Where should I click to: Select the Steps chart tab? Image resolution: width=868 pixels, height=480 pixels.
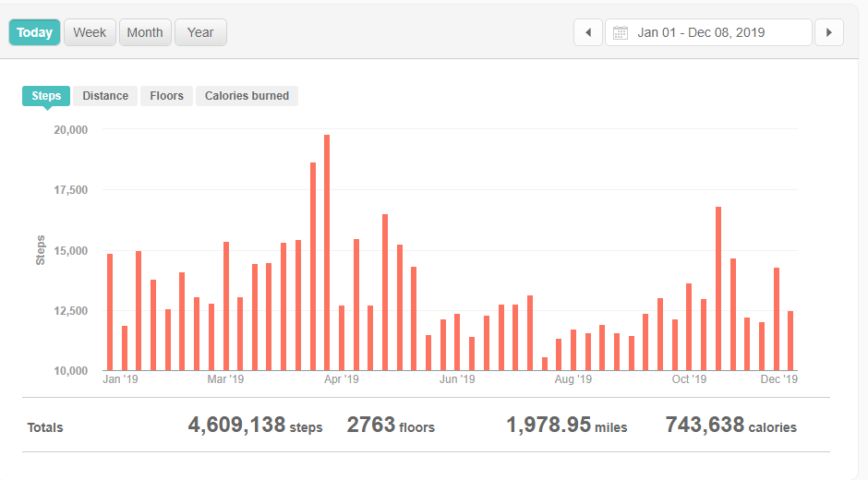tap(46, 96)
